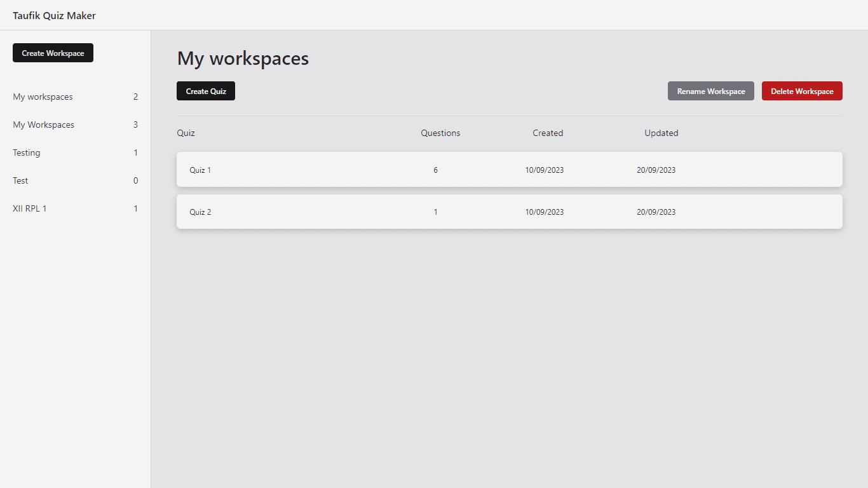Open the Taufik Quiz Maker home link
Image resolution: width=868 pixels, height=488 pixels.
pos(54,15)
